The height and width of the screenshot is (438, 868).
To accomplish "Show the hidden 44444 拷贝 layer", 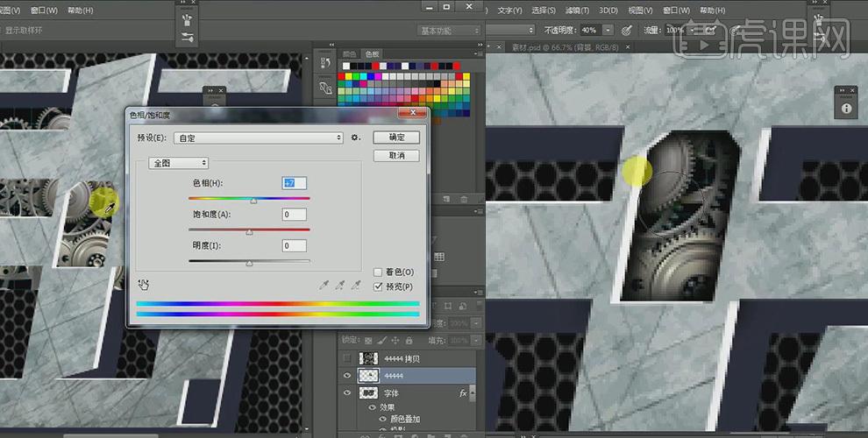I will [x=348, y=358].
